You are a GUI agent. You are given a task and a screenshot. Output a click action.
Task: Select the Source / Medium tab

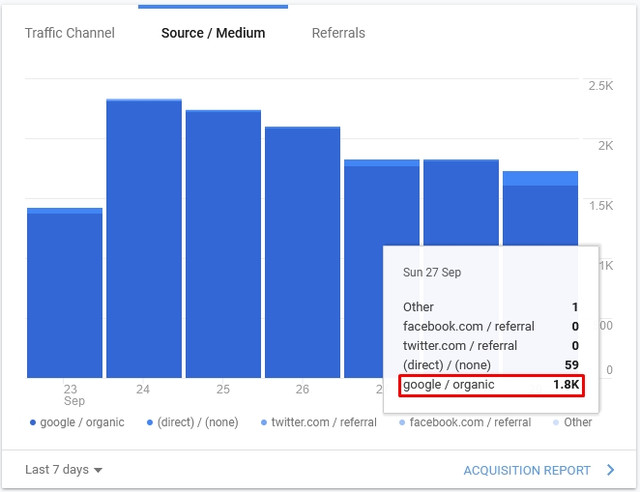click(x=213, y=33)
